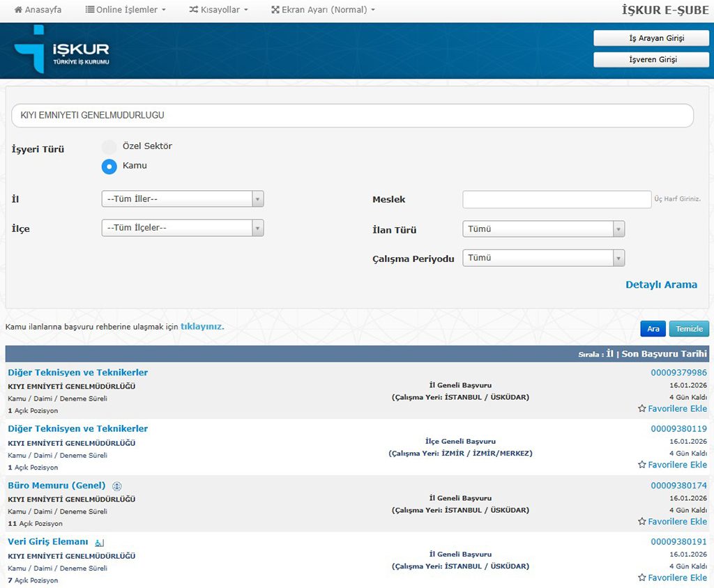The width and height of the screenshot is (714, 588).
Task: Select the Kamu radio button
Action: (x=109, y=167)
